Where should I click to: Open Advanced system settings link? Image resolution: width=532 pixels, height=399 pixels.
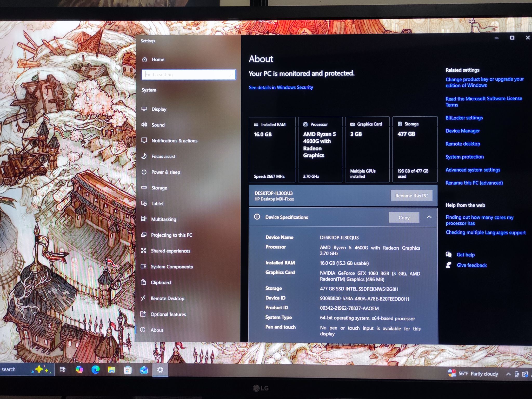(x=473, y=170)
